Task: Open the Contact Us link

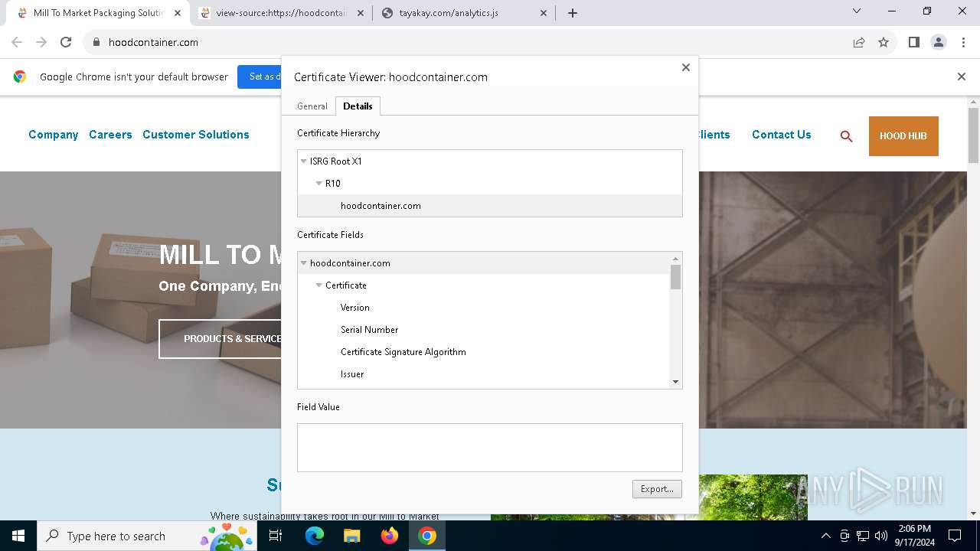Action: point(782,135)
